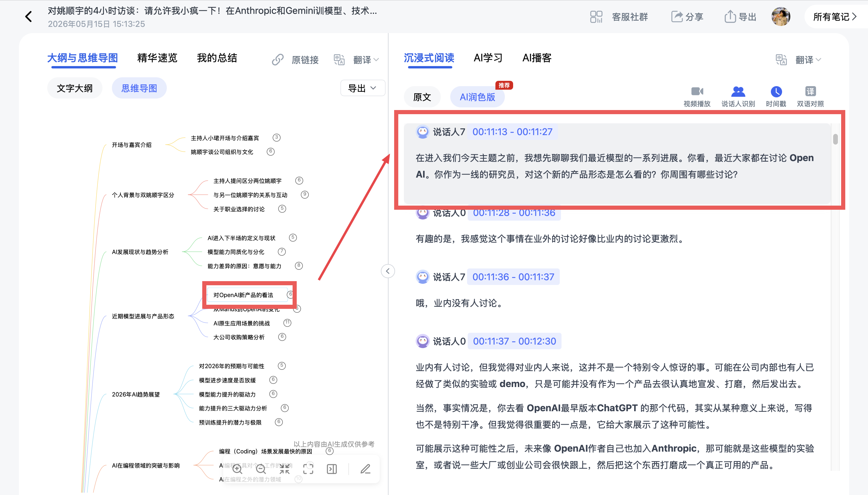
Task: Jump to timestamp 00:11:36 - 00:11:37
Action: pos(513,277)
